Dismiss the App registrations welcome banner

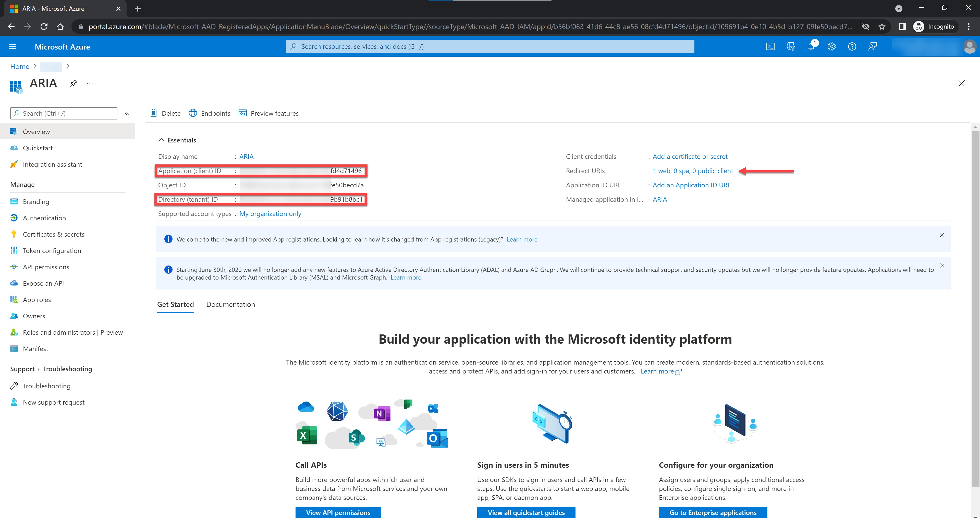point(942,235)
